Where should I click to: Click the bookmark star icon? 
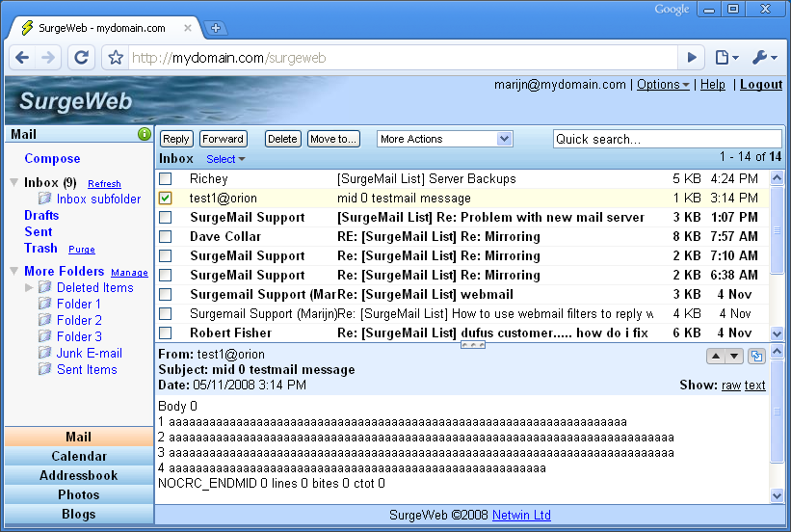(x=116, y=58)
